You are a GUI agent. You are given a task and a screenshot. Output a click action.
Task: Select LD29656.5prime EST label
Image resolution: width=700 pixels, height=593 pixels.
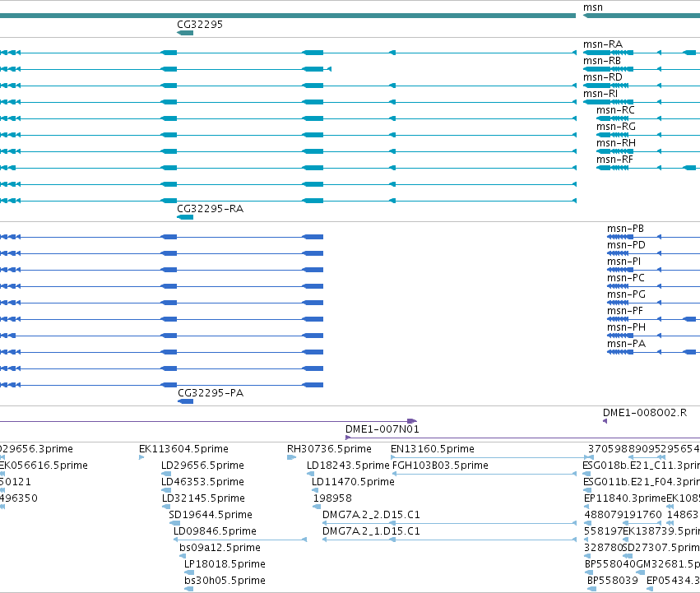point(202,466)
